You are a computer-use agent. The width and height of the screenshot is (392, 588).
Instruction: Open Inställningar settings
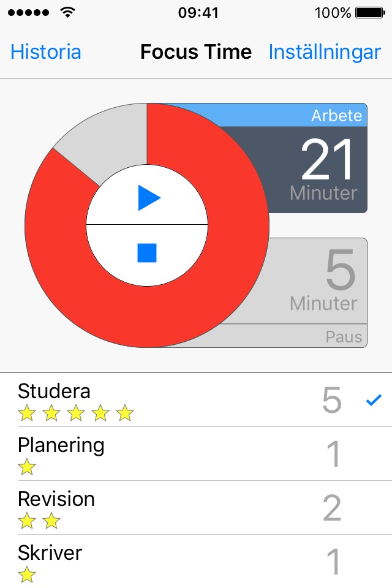coord(325,52)
